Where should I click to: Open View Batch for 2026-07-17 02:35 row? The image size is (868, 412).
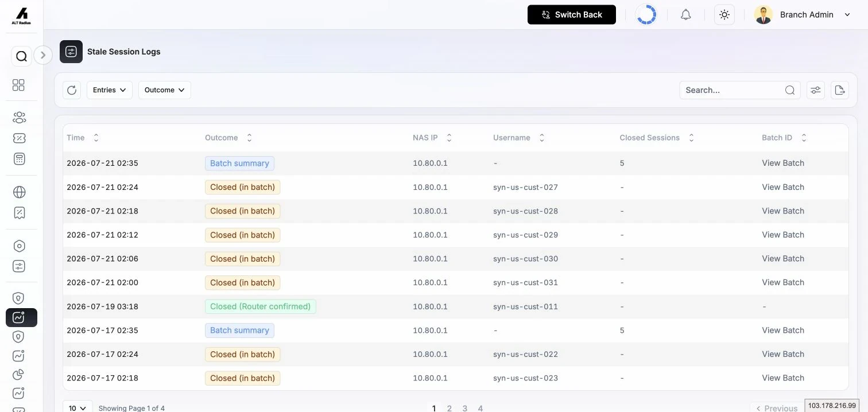click(x=783, y=331)
